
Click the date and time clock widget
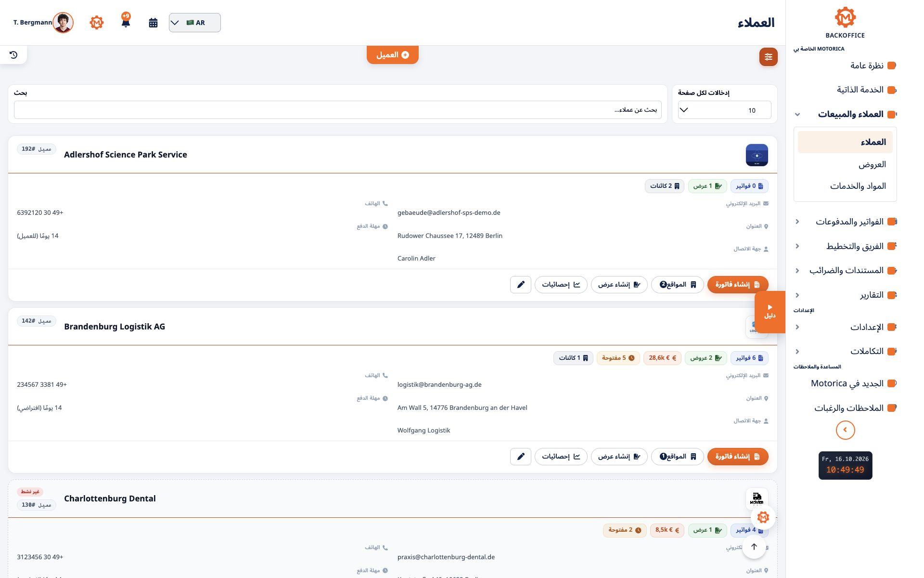click(845, 465)
